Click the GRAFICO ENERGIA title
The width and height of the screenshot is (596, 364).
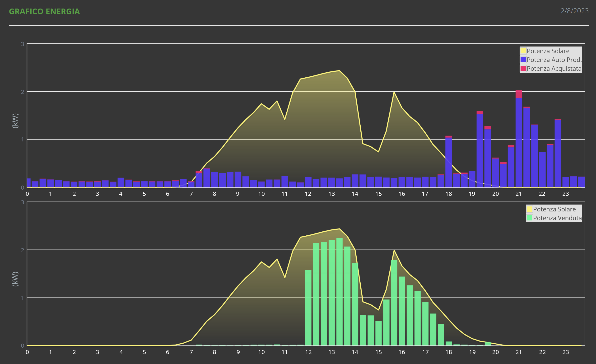click(x=44, y=12)
